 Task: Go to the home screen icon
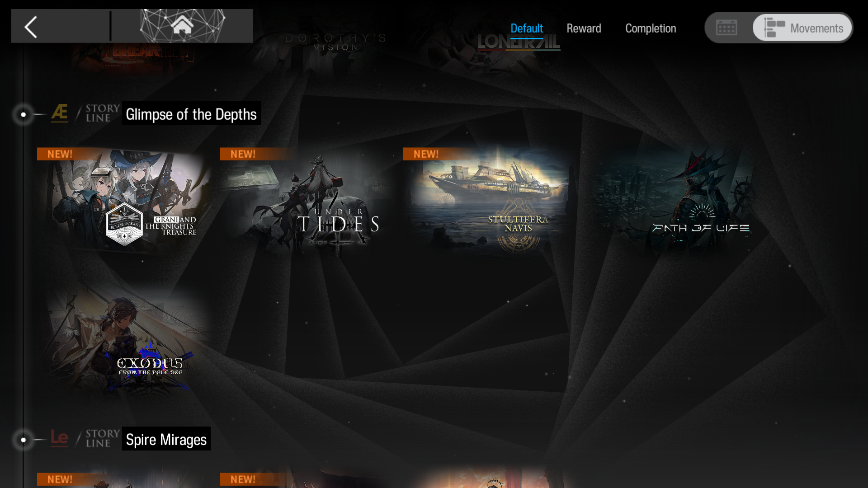coord(182,25)
